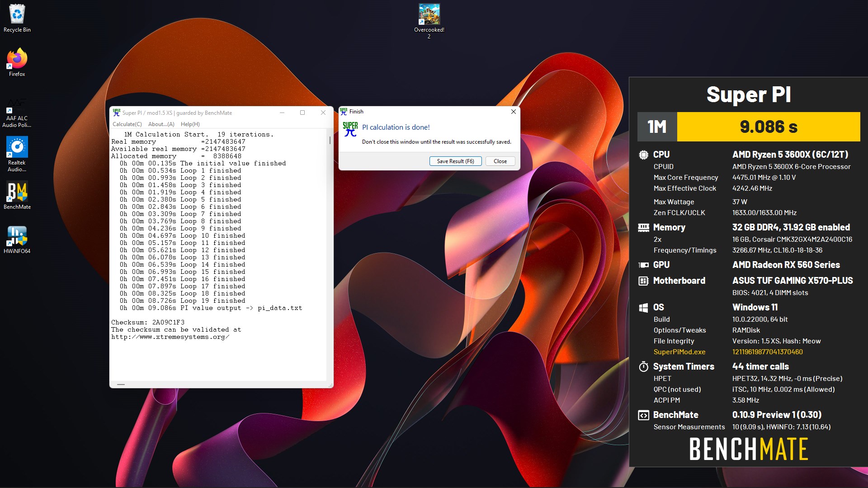Click the CPU chip icon in BenchMate panel

click(643, 155)
